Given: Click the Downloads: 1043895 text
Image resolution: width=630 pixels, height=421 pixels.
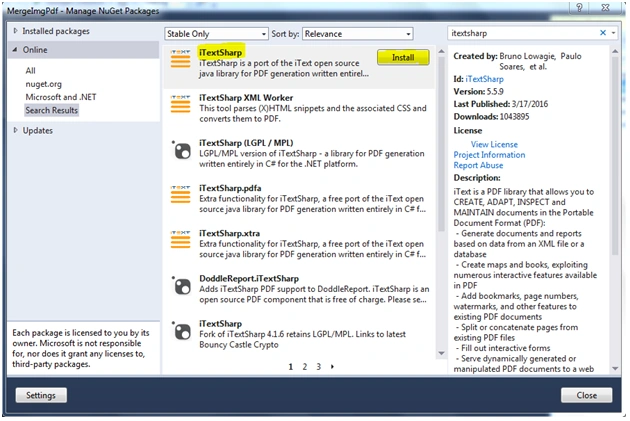Looking at the screenshot, I should click(x=491, y=117).
